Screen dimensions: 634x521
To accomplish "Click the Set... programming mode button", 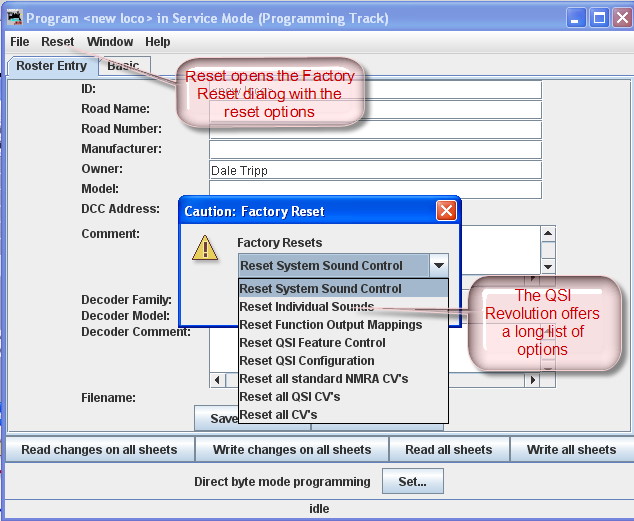I will click(412, 482).
